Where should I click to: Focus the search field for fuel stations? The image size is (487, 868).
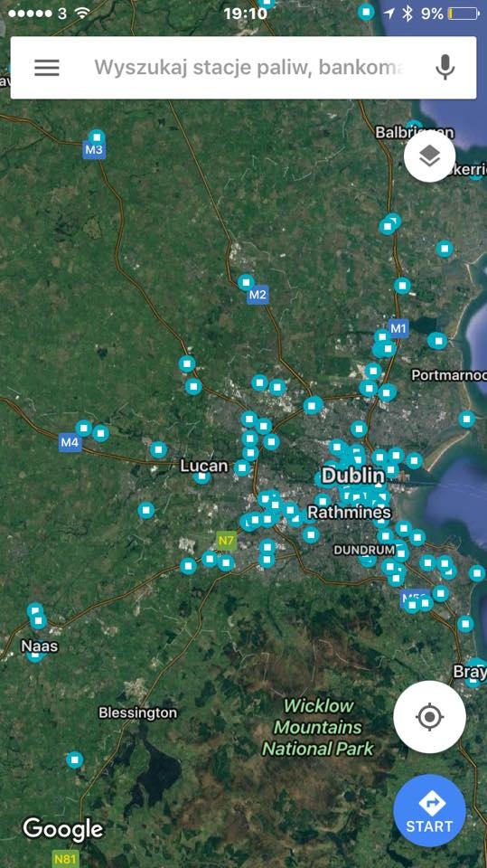(249, 68)
